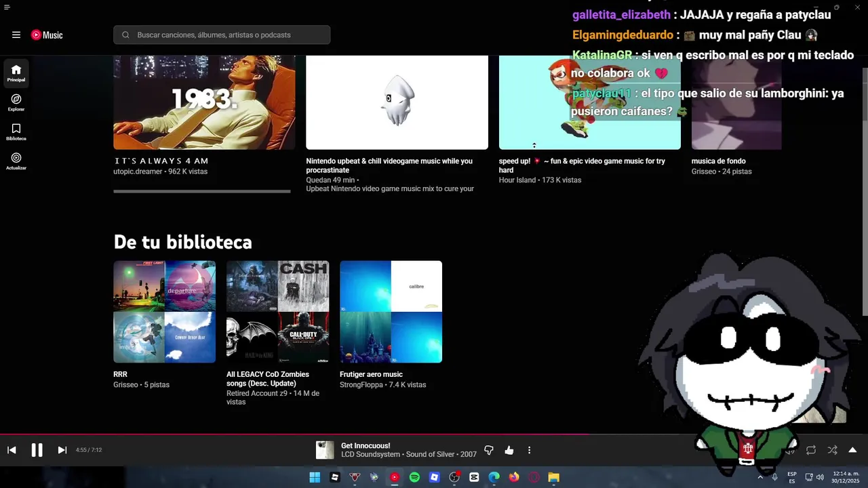This screenshot has height=488, width=868.
Task: Open the Explorar sidebar section
Action: [x=16, y=102]
